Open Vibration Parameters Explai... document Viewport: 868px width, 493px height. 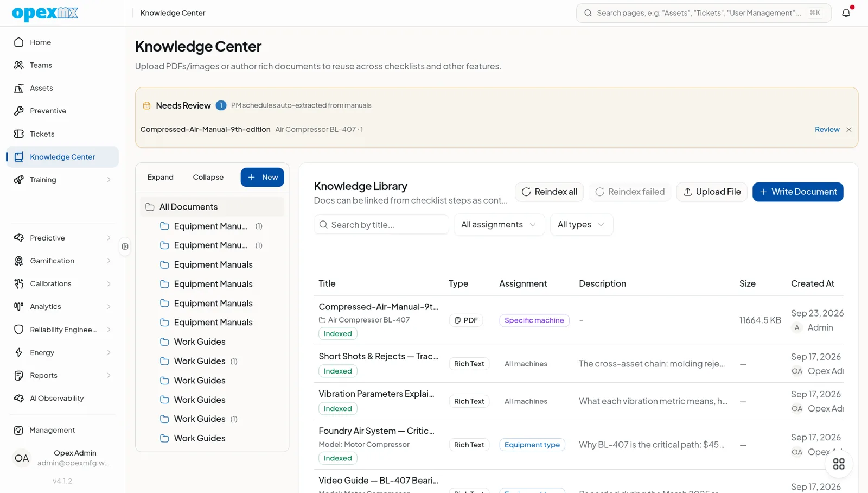(x=376, y=394)
